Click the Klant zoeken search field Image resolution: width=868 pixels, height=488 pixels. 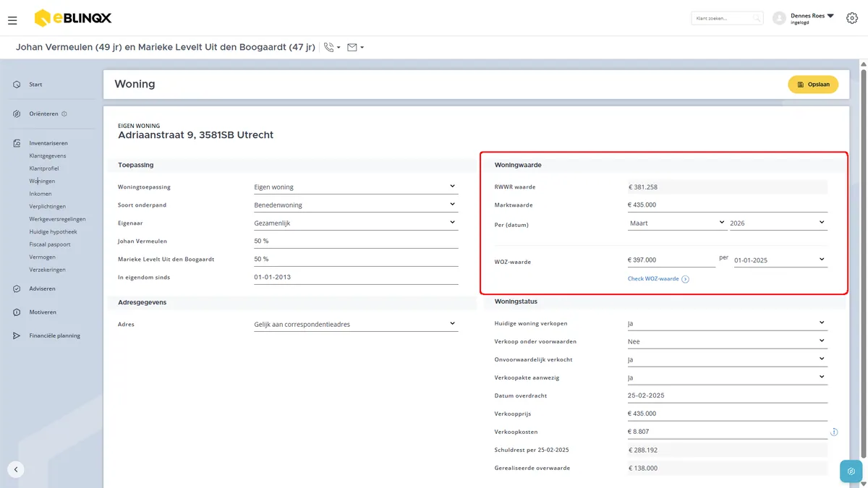pyautogui.click(x=728, y=18)
